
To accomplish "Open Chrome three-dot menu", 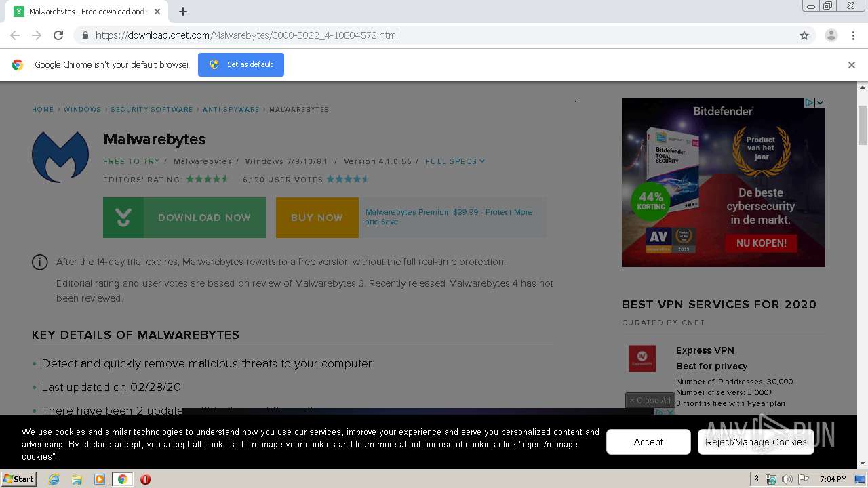I will pos(853,35).
